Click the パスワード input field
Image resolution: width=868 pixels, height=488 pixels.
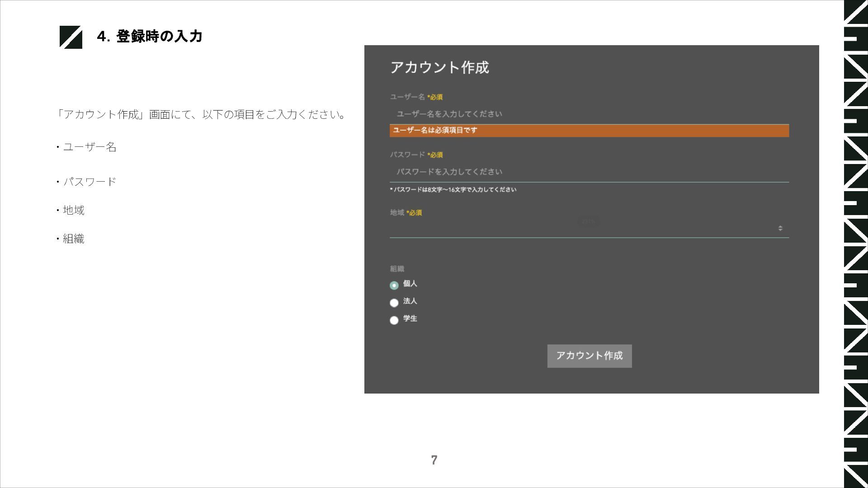[x=588, y=172]
